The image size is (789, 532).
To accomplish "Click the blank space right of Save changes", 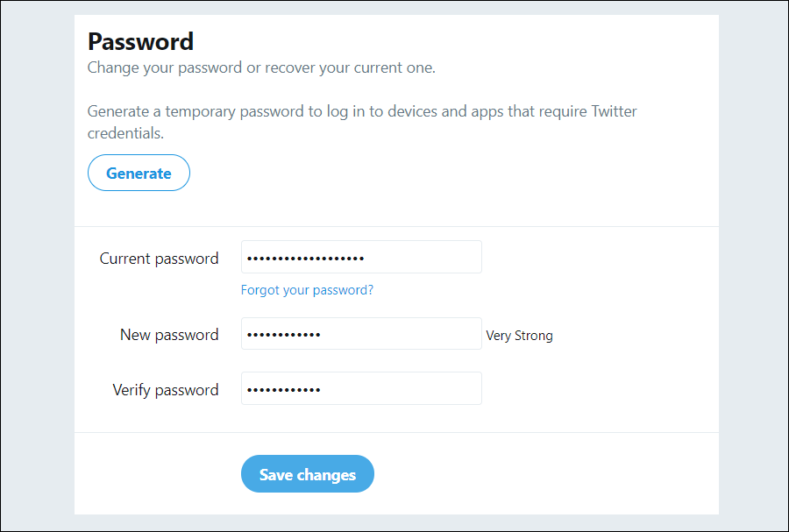I will tap(544, 474).
